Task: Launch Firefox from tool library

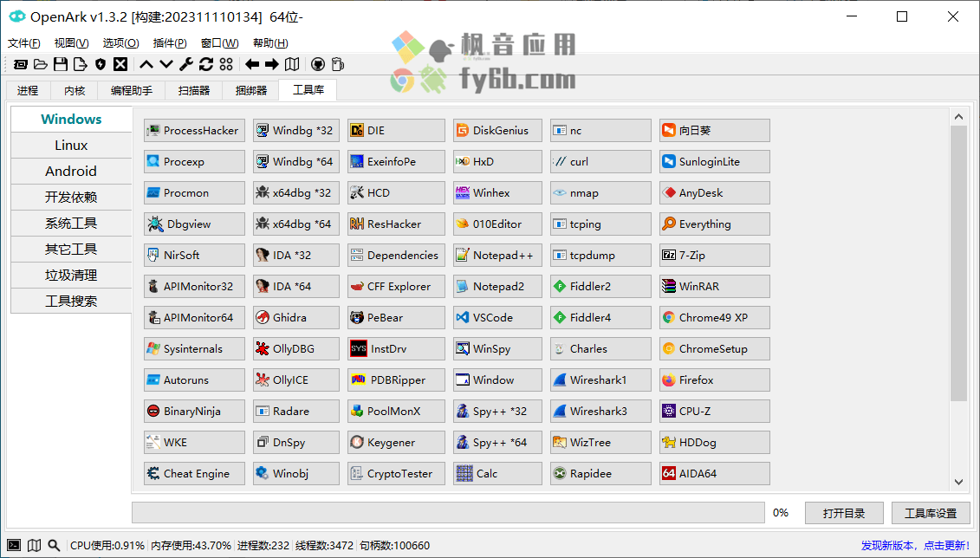Action: click(x=714, y=380)
